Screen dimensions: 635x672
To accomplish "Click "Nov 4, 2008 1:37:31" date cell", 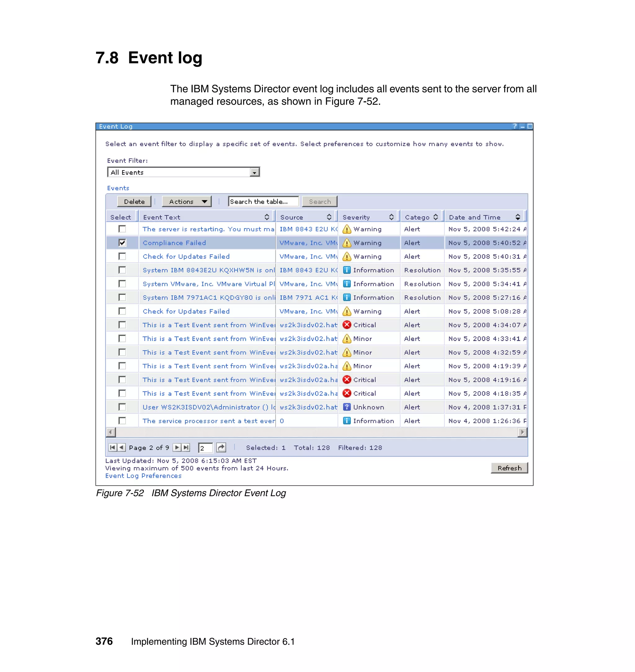I will (487, 407).
